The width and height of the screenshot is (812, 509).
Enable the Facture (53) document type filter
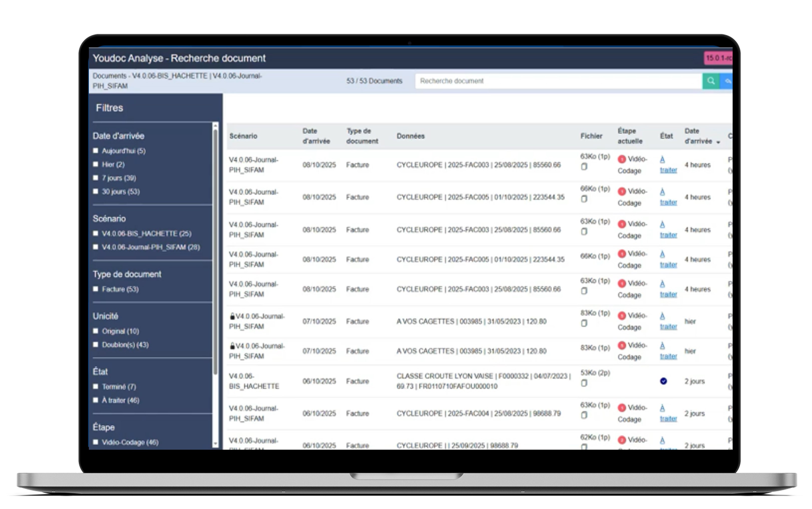click(96, 289)
